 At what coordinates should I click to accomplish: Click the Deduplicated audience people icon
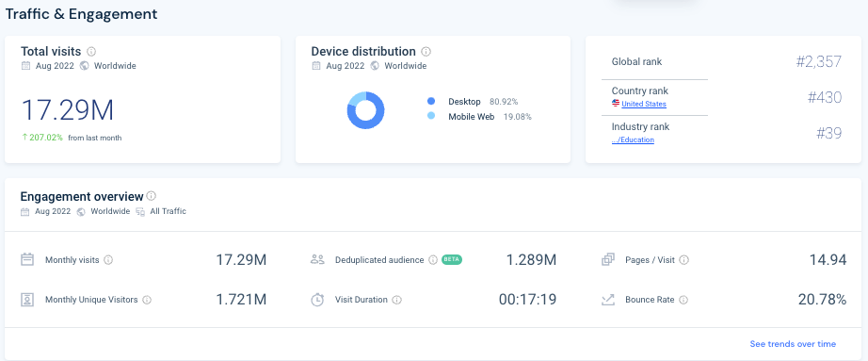point(317,259)
